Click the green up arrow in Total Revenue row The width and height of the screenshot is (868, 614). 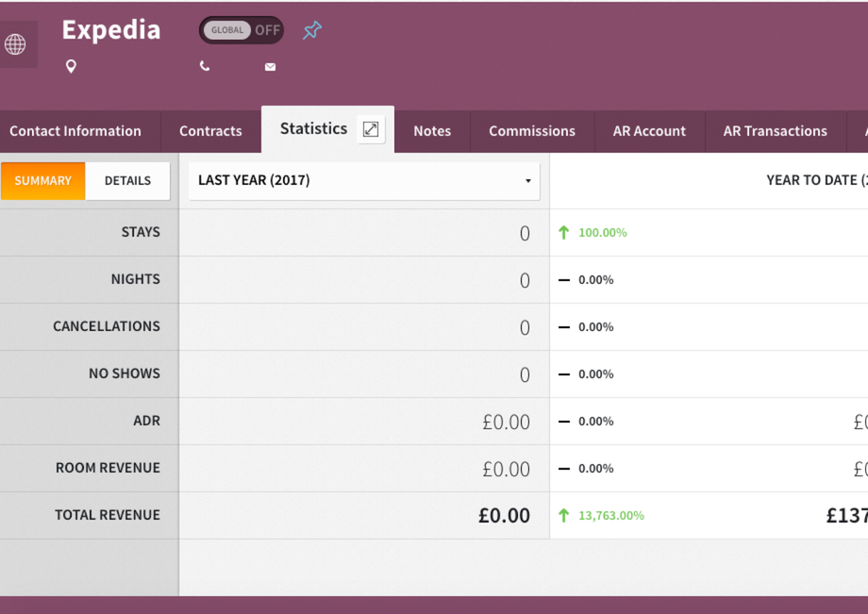tap(563, 516)
